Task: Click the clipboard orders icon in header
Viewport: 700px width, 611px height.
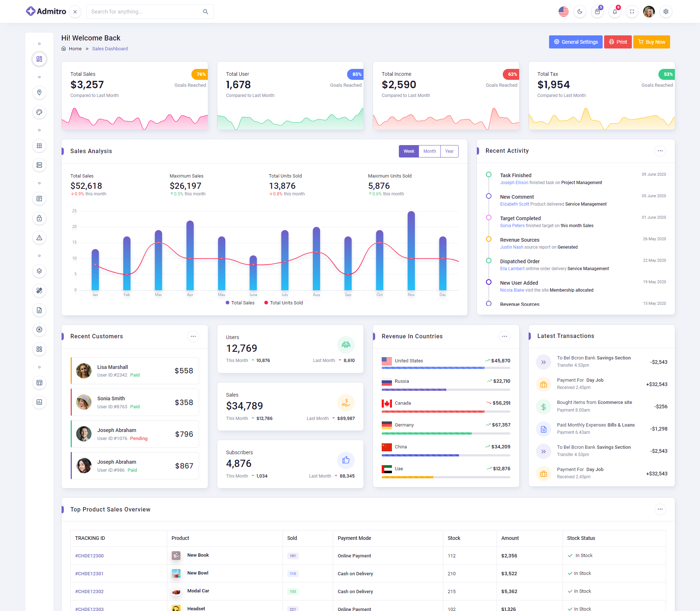Action: [597, 12]
